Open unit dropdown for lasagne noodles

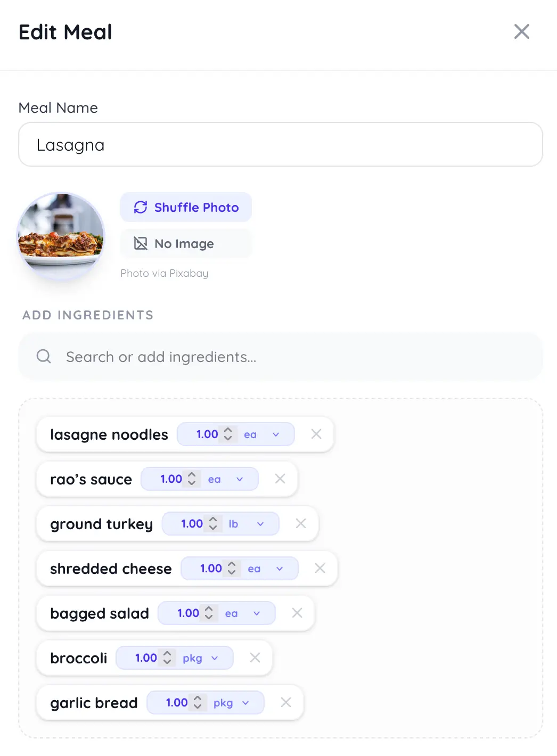coord(262,434)
